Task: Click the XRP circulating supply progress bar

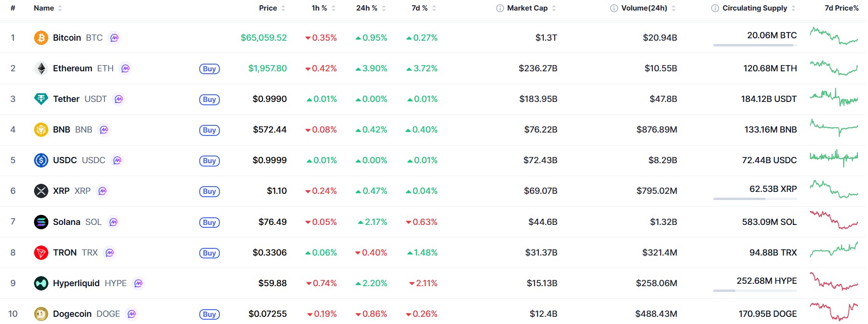Action: pyautogui.click(x=755, y=199)
